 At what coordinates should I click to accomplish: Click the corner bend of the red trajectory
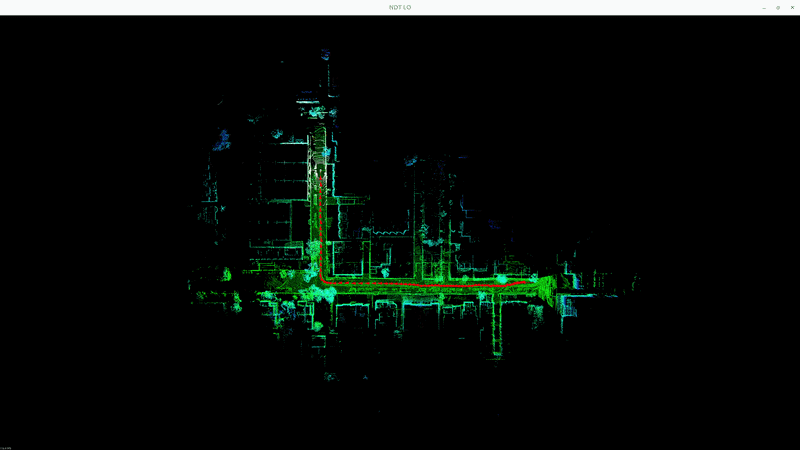[x=323, y=280]
